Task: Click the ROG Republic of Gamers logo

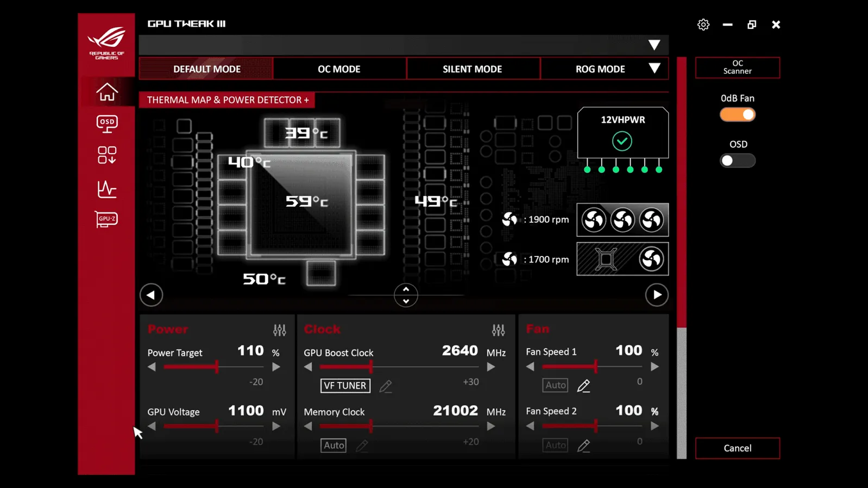Action: click(106, 43)
